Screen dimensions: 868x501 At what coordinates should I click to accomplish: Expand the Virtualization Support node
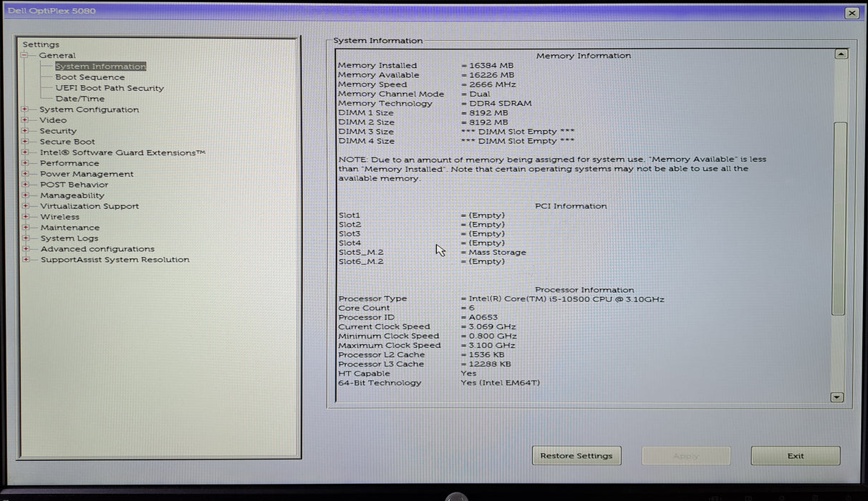[x=25, y=206]
